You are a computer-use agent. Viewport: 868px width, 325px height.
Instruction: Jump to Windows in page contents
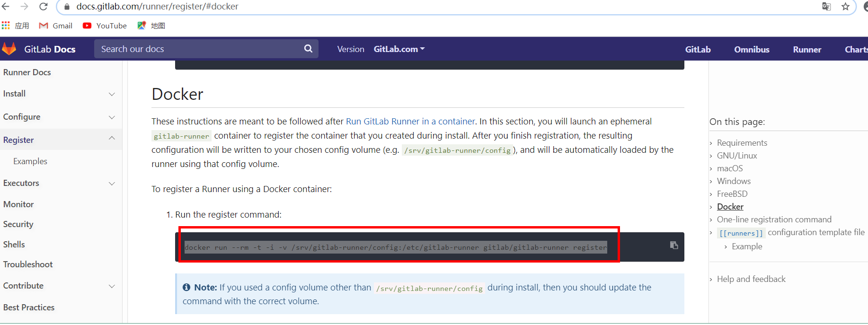click(734, 181)
